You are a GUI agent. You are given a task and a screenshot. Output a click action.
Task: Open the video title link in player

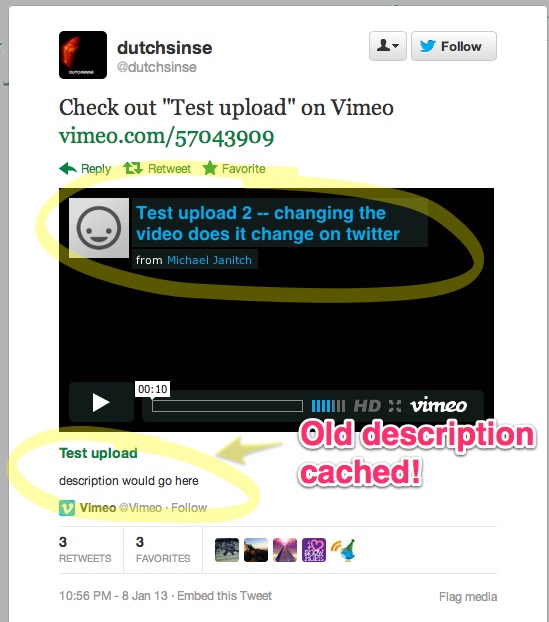268,223
